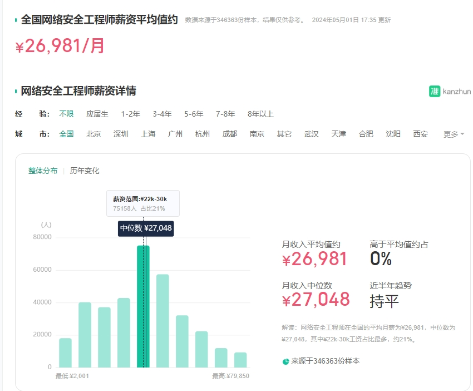Click the 中位数 ¥27,048 marker label
This screenshot has height=391, width=473.
click(146, 228)
